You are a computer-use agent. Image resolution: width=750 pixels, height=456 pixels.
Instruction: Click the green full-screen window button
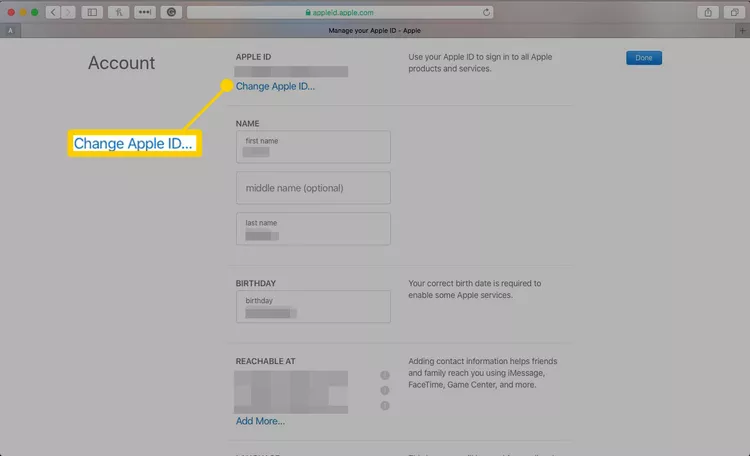tap(34, 12)
